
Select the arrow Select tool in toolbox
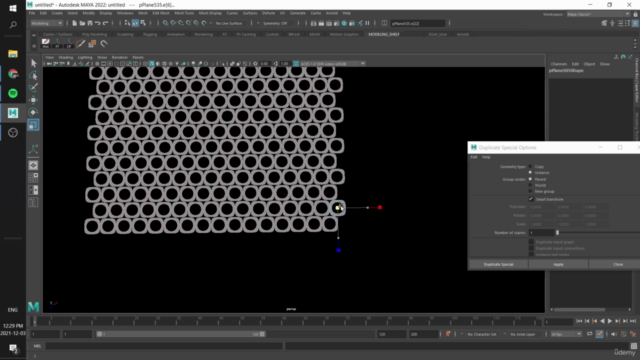[x=33, y=63]
